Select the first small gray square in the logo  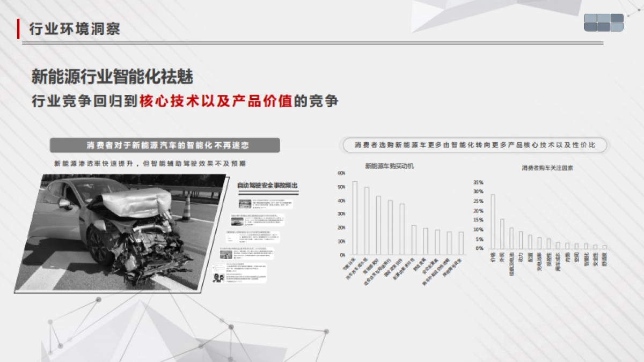[591, 19]
